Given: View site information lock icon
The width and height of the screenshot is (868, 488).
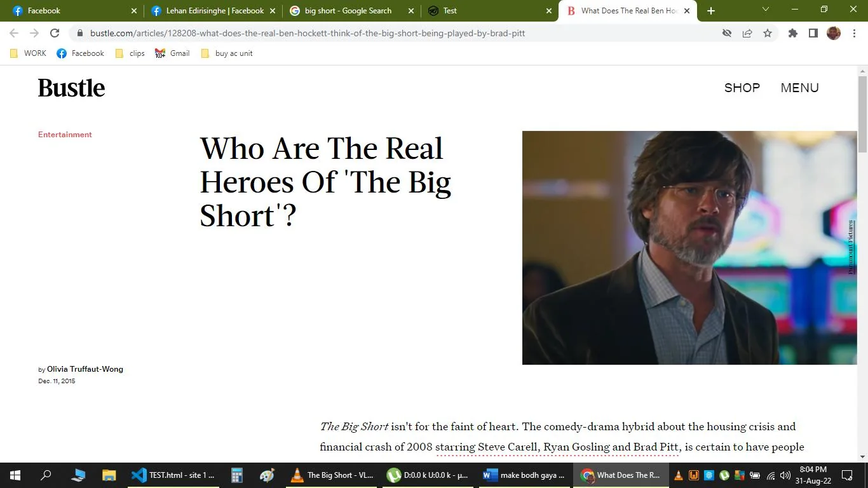Looking at the screenshot, I should pos(79,33).
